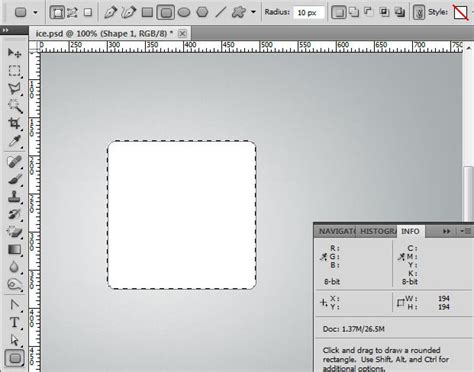This screenshot has width=474, height=372.
Task: Choose Rounded Rectangle shape in options bar
Action: 166,13
